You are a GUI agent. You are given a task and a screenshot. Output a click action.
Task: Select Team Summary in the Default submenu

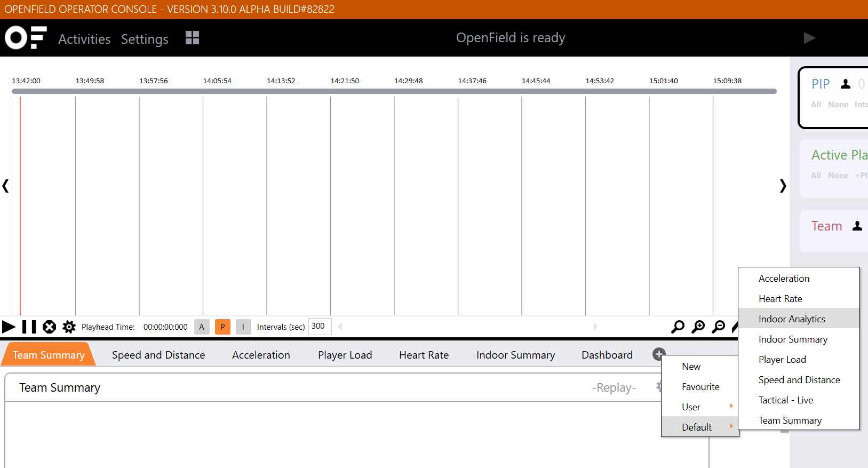(799, 420)
